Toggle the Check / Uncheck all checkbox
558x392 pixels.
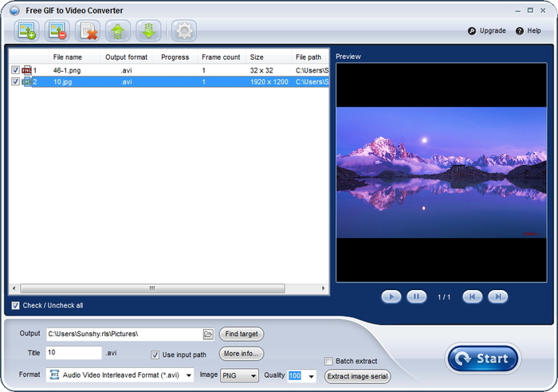(16, 305)
